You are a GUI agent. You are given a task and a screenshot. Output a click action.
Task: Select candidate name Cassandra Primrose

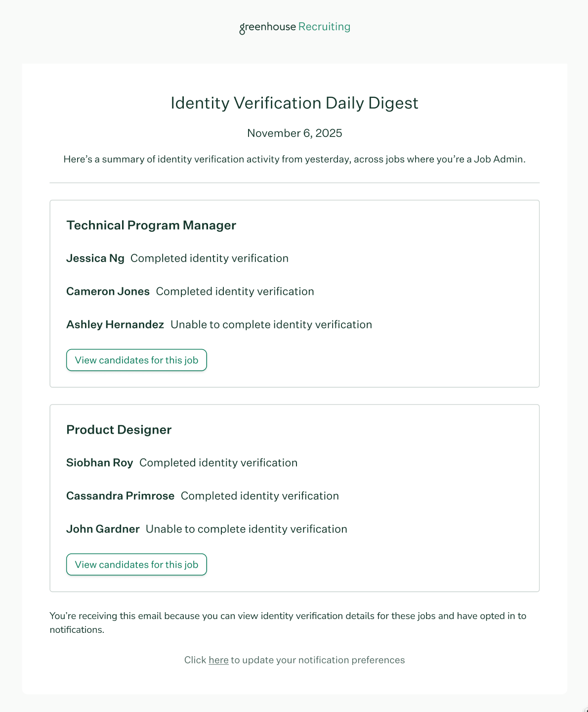tap(120, 495)
